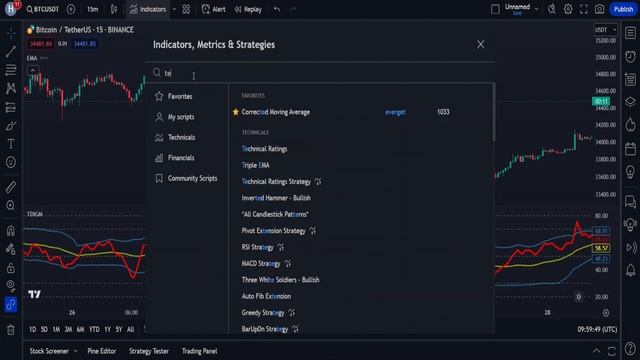Select the Text annotation tool

11,144
